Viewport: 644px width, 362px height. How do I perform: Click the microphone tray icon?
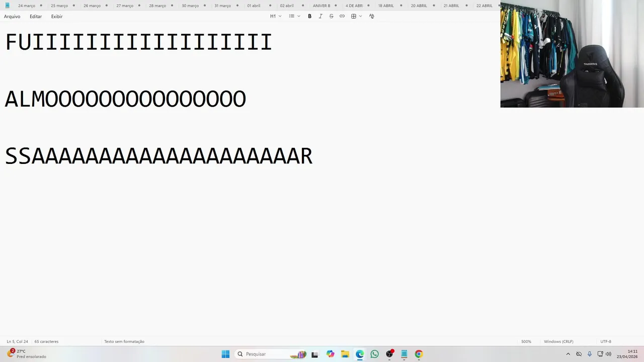(x=590, y=354)
